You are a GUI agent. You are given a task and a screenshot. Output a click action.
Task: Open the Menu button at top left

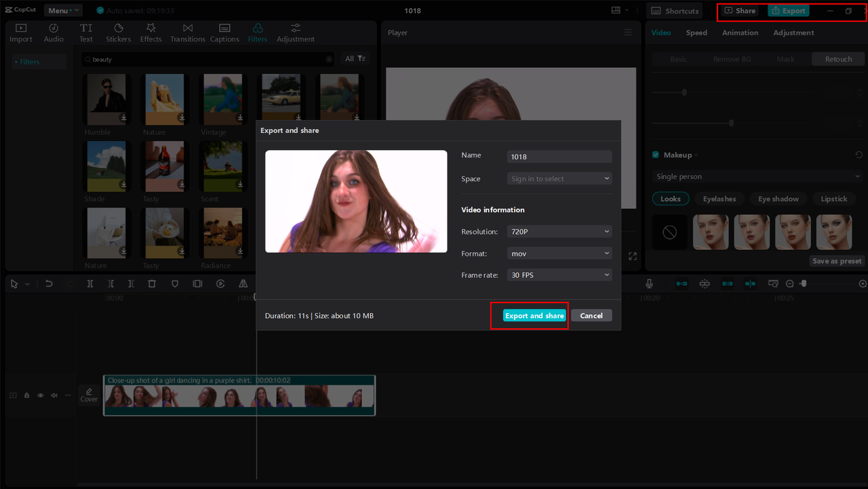(62, 10)
